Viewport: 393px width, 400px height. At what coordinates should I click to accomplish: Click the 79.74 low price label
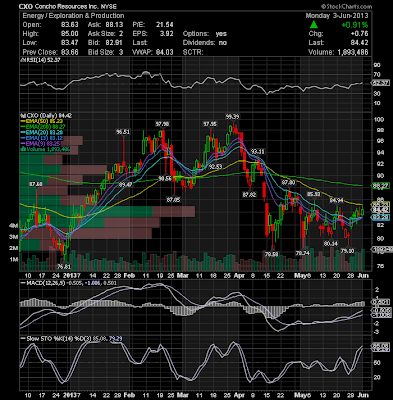(303, 253)
